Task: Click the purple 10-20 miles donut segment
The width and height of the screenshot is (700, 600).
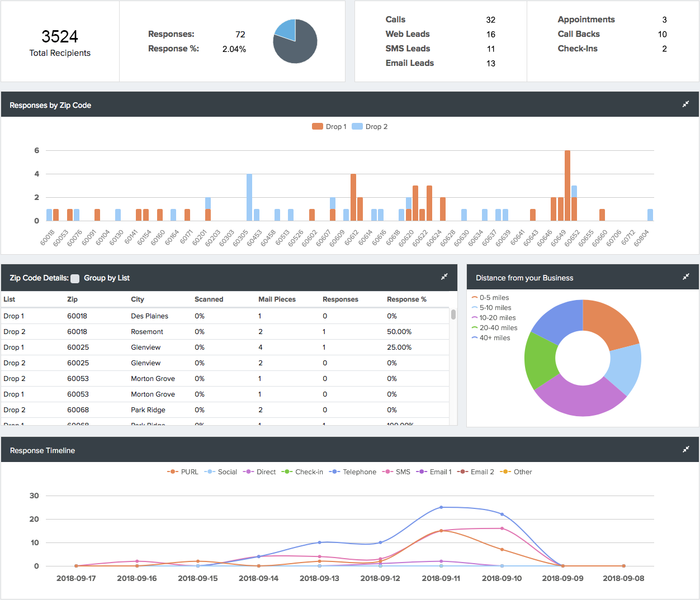Action: point(577,398)
